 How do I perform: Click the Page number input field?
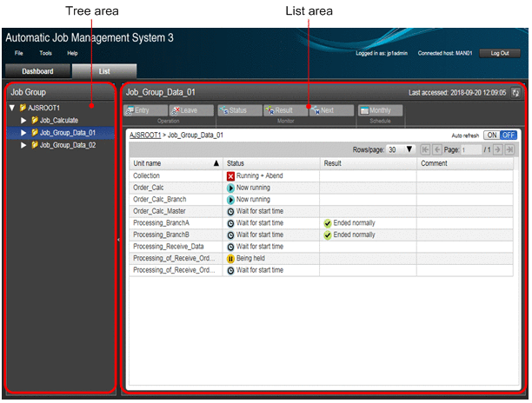click(471, 149)
